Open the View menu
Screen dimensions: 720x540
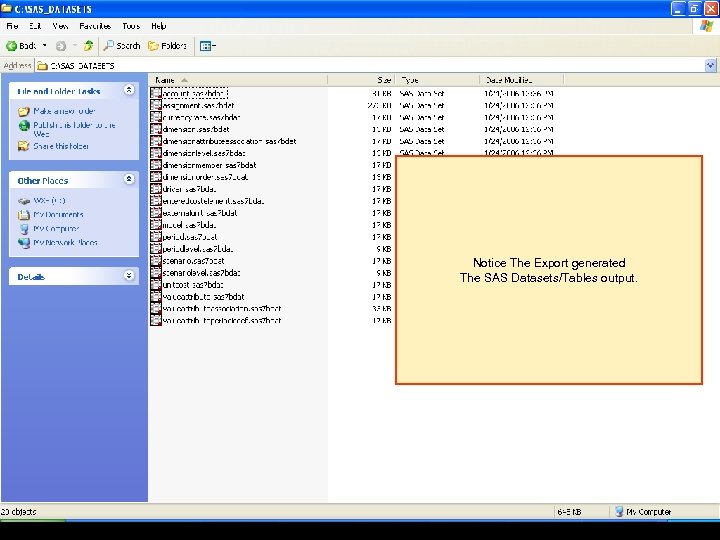[x=60, y=26]
